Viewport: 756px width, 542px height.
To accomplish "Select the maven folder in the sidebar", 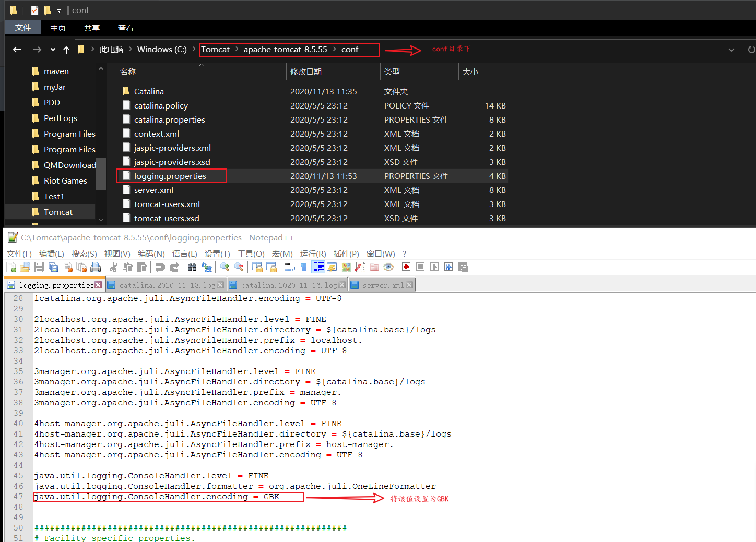I will tap(56, 71).
